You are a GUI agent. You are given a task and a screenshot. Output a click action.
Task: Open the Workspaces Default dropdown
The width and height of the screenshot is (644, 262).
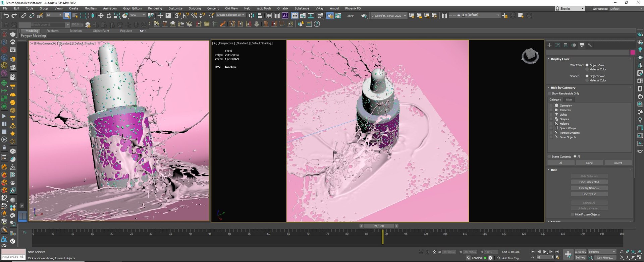tap(626, 9)
